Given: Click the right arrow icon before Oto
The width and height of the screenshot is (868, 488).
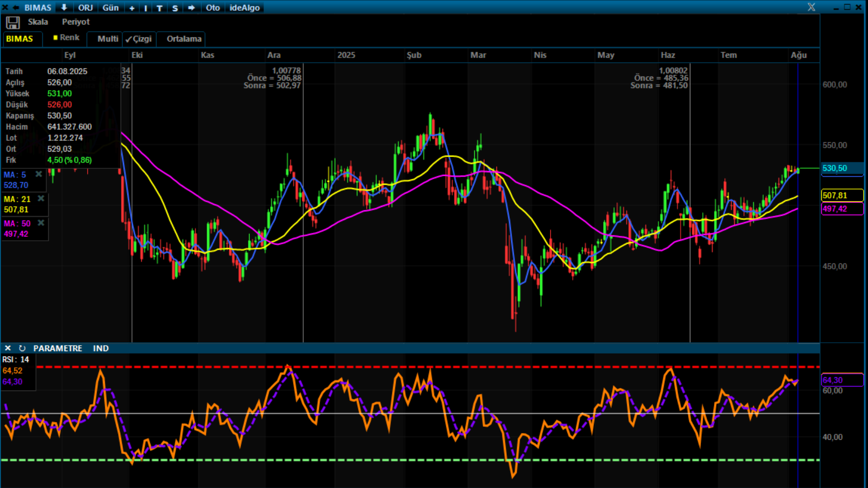Looking at the screenshot, I should coord(191,8).
